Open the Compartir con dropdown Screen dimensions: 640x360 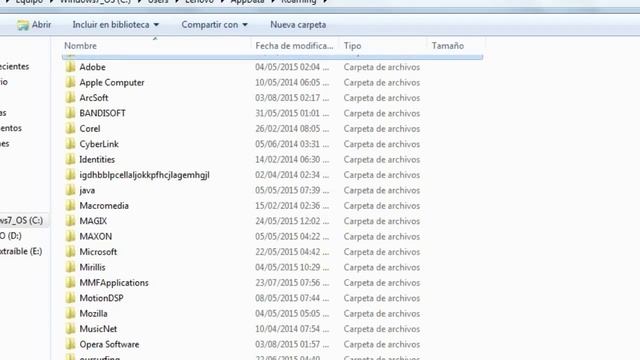point(214,25)
